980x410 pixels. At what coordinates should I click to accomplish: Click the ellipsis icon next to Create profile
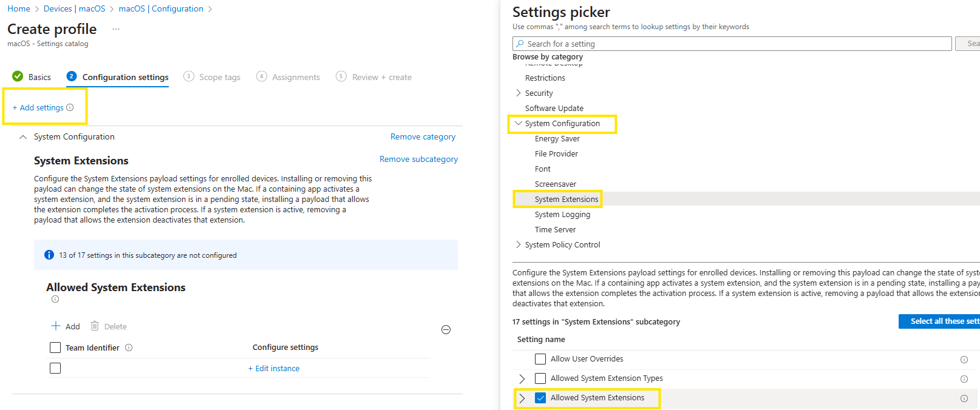(116, 29)
